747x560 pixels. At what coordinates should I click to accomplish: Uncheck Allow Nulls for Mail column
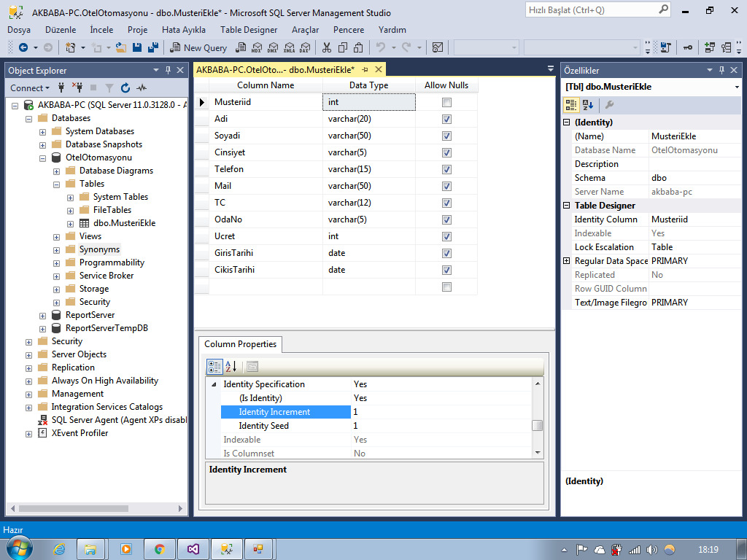point(446,186)
